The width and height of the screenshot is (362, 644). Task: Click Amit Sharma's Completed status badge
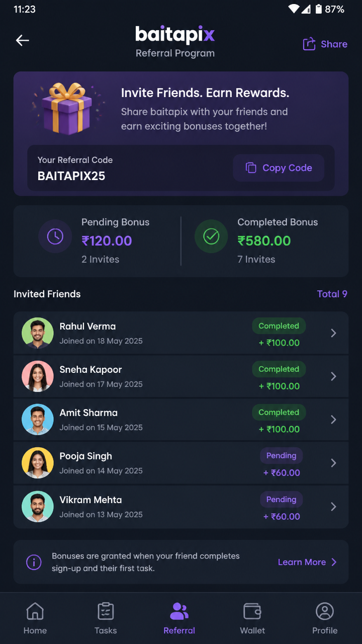279,413
